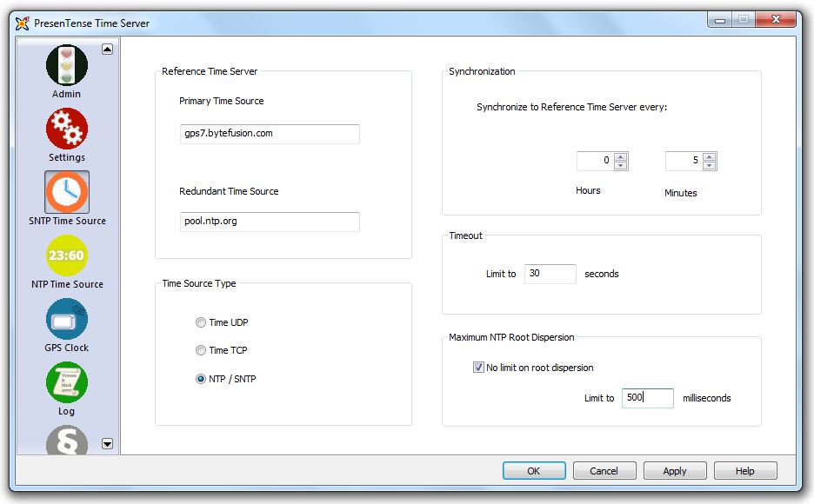Click the OK button
The width and height of the screenshot is (814, 504).
coord(534,471)
